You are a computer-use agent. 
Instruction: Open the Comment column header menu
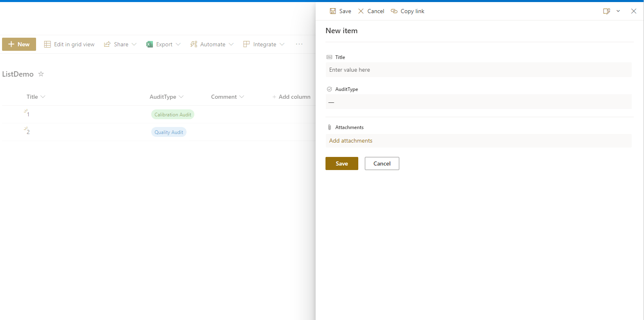228,97
